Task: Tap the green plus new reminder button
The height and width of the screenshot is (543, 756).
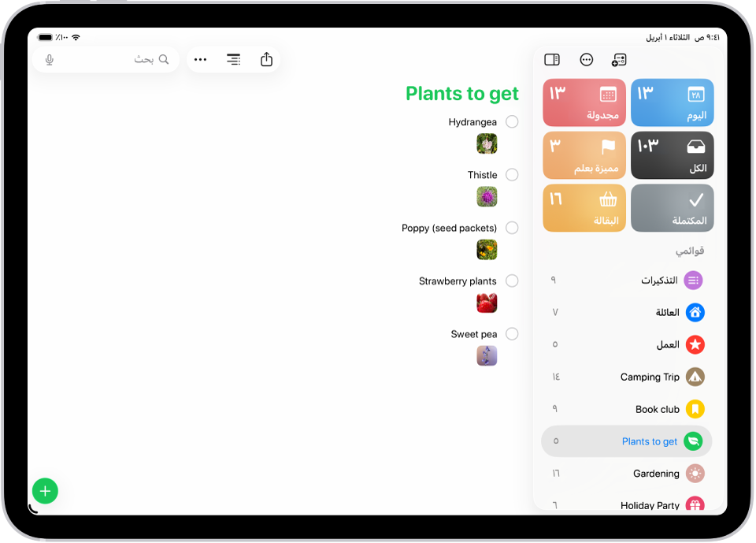Action: click(45, 491)
